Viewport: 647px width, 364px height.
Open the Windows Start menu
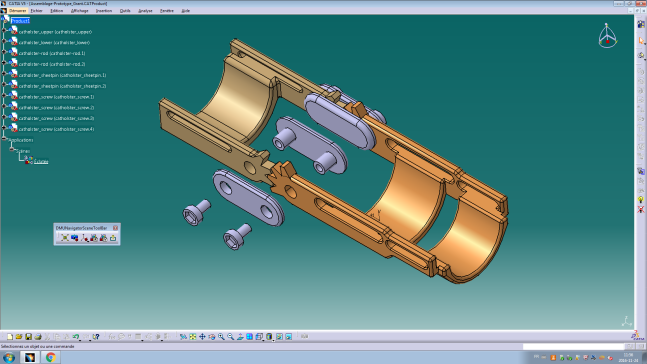coord(9,357)
